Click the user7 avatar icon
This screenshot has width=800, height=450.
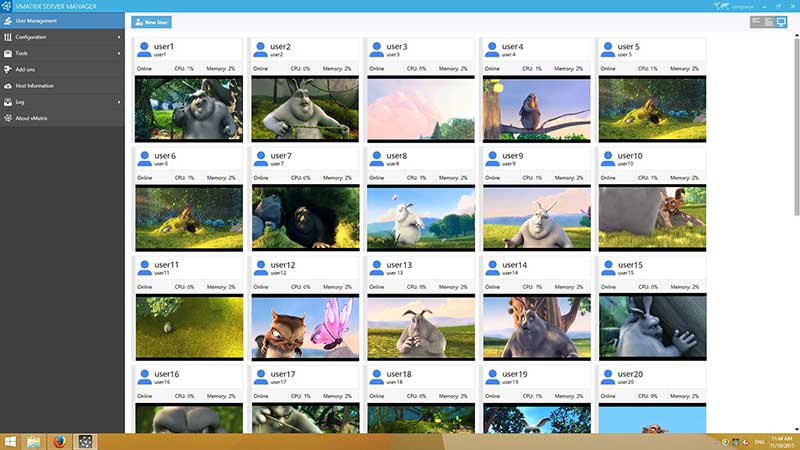(261, 158)
